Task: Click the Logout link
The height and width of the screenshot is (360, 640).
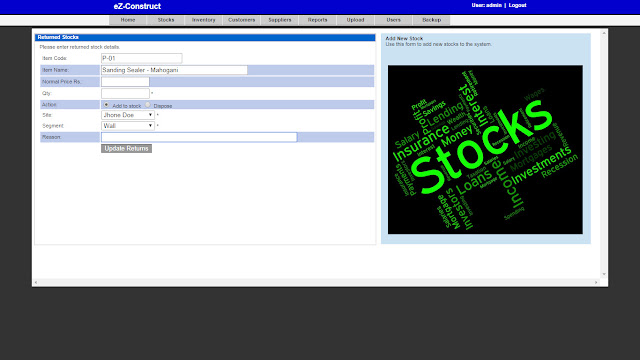Action: (517, 5)
